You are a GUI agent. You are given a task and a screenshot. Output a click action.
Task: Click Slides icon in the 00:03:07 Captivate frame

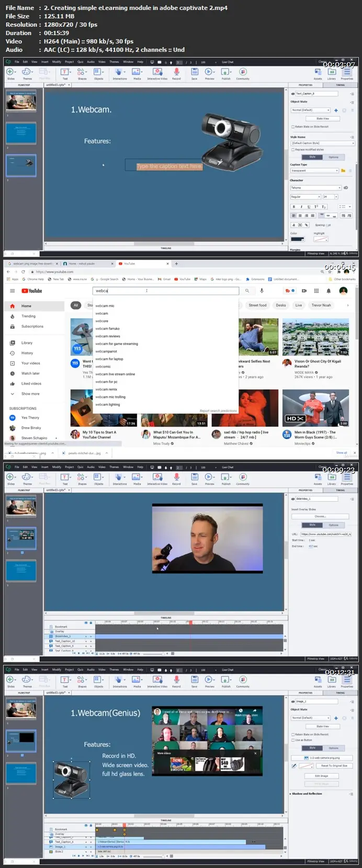(x=10, y=72)
